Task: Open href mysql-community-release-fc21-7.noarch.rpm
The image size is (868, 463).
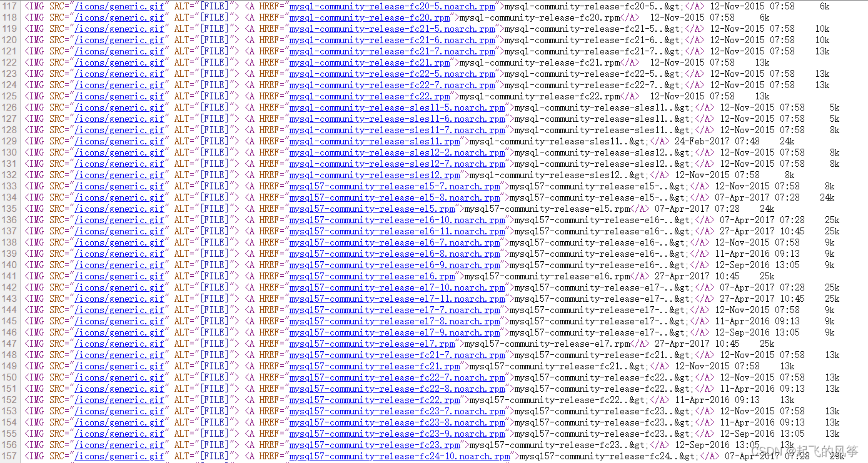Action: click(x=392, y=51)
